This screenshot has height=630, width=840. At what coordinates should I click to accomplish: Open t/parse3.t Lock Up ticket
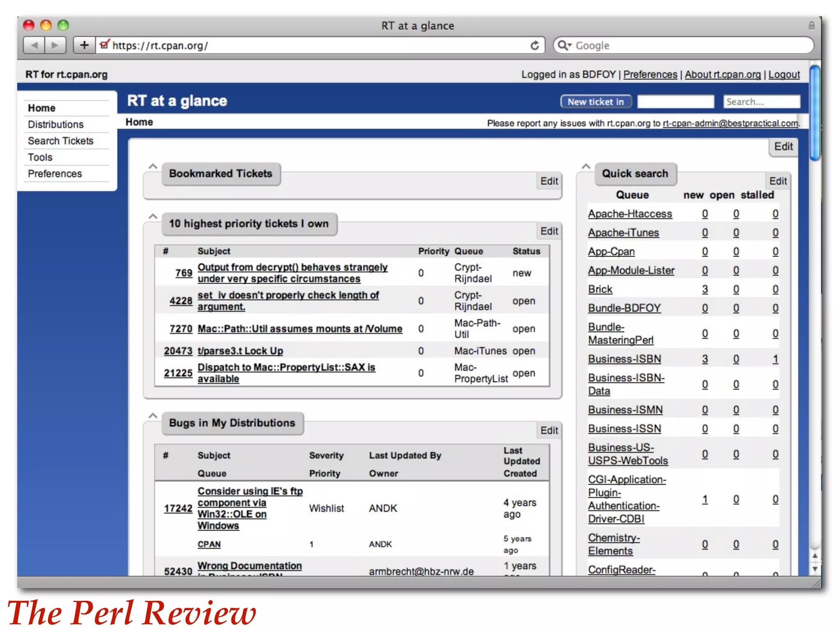pyautogui.click(x=240, y=351)
